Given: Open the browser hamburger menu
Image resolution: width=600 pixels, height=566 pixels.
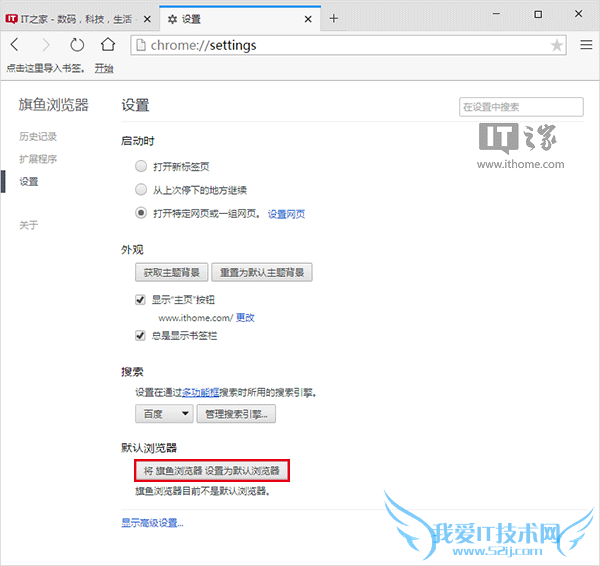Looking at the screenshot, I should pos(586,45).
